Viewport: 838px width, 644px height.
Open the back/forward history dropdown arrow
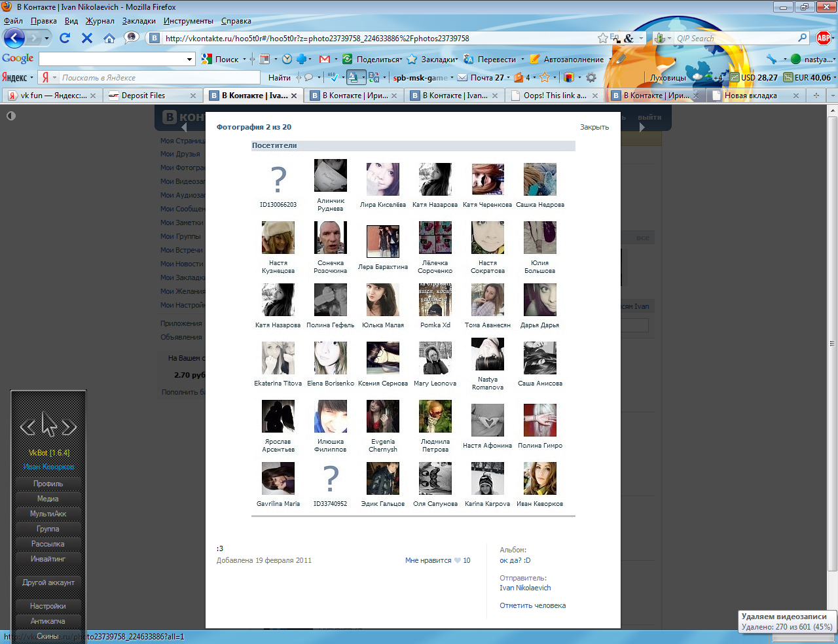point(46,38)
